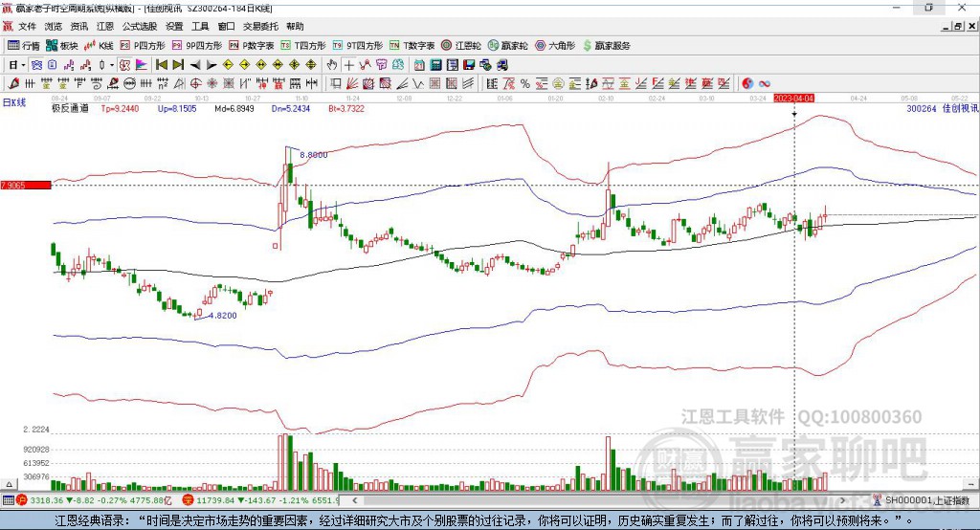Open the 六角形 hexagon tool
Image resolution: width=980 pixels, height=530 pixels.
click(555, 46)
